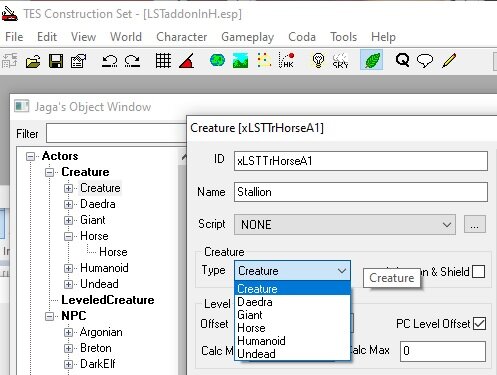The image size is (497, 375).
Task: Toggle the grid snap icon
Action: [x=163, y=61]
